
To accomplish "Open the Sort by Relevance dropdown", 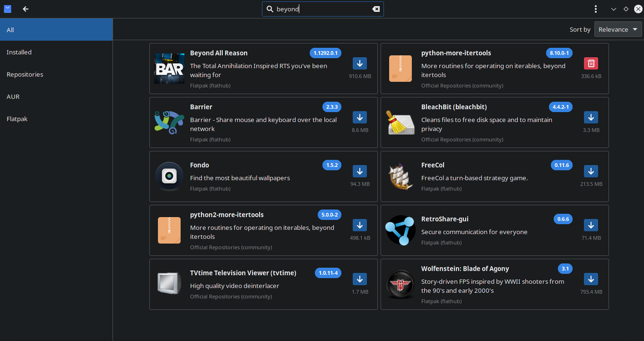I will click(618, 29).
